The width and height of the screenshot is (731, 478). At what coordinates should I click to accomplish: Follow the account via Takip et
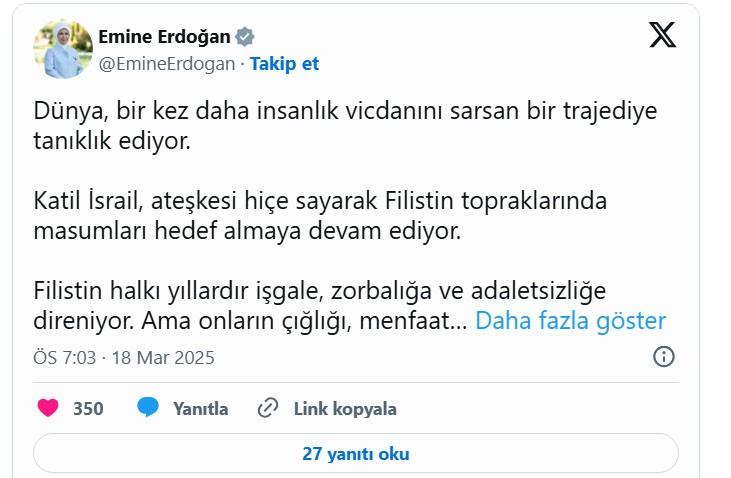point(284,63)
